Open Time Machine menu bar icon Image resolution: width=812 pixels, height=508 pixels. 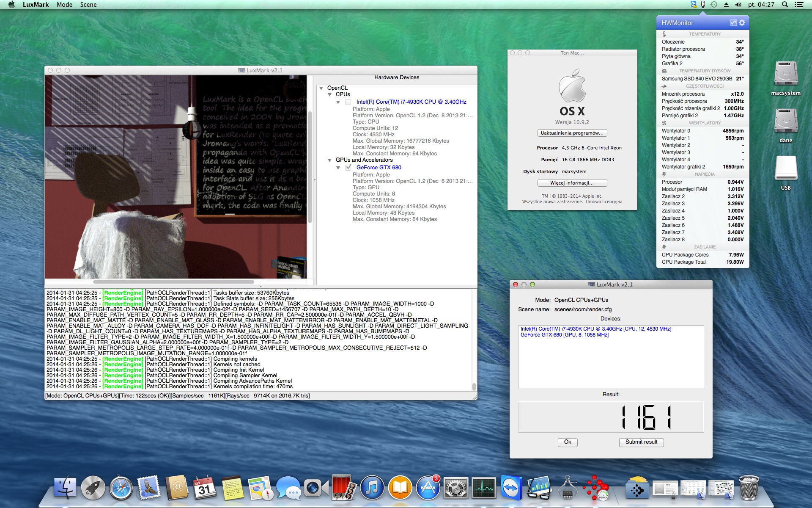click(714, 5)
